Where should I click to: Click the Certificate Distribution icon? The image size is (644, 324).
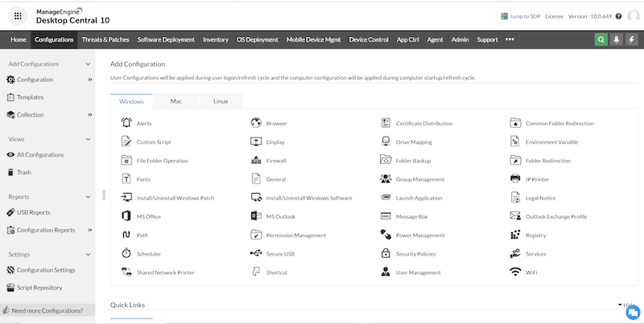[386, 123]
